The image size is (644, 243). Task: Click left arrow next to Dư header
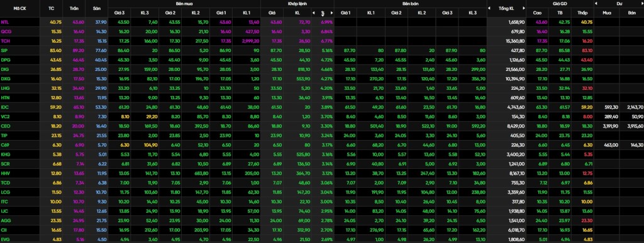(x=596, y=3)
